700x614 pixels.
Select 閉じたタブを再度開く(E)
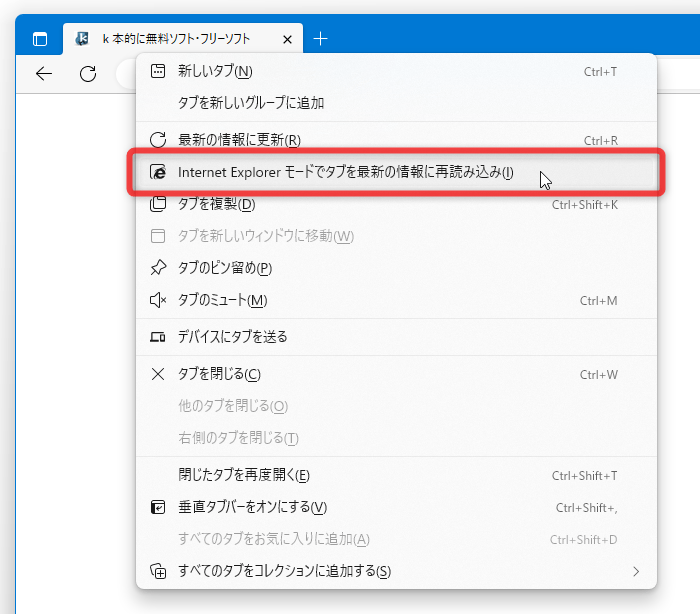[x=396, y=475]
